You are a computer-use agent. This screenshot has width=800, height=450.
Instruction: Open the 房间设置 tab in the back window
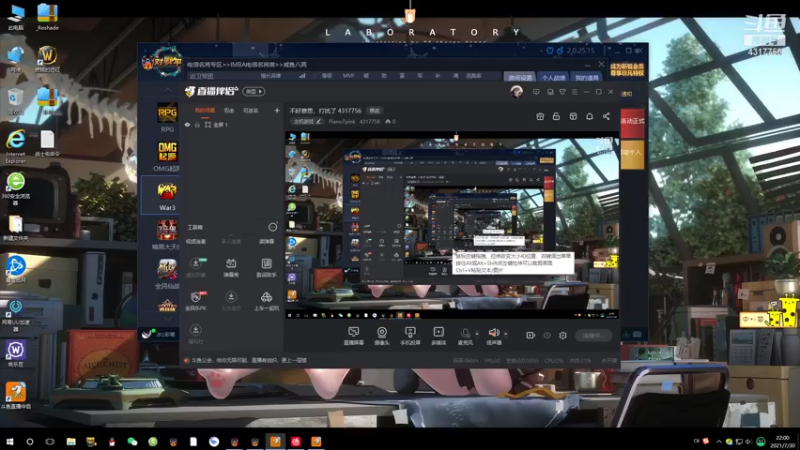click(519, 77)
